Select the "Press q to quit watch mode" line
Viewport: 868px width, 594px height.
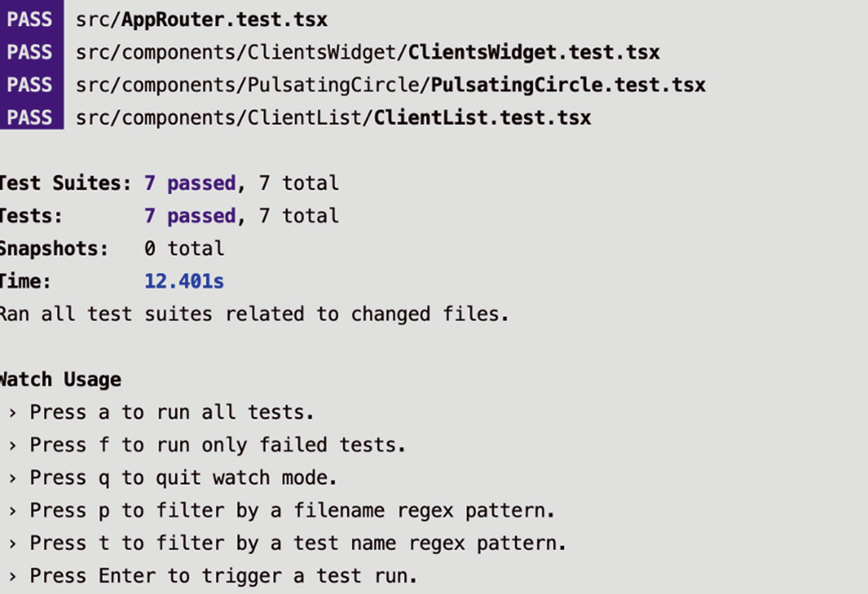[183, 477]
